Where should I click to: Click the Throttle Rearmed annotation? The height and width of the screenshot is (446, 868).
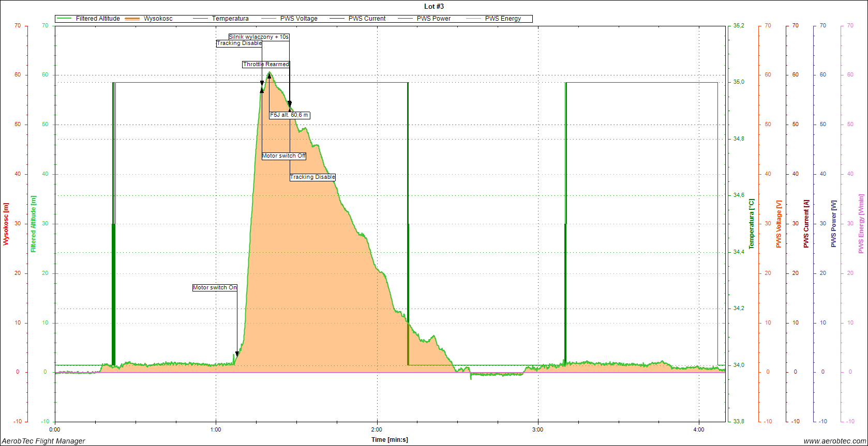(x=266, y=65)
